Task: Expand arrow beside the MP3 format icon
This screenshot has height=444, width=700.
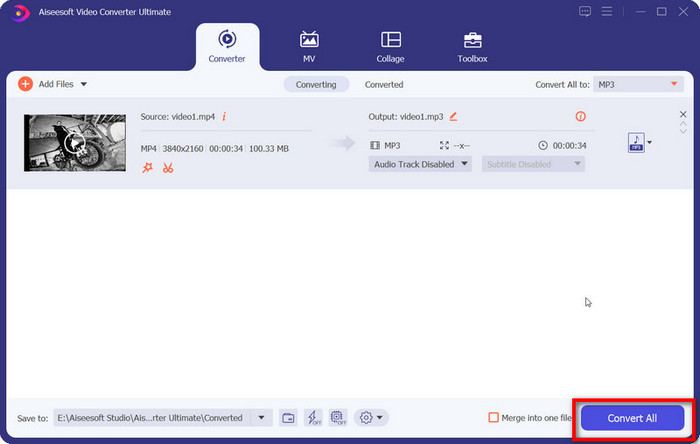Action: click(x=650, y=142)
